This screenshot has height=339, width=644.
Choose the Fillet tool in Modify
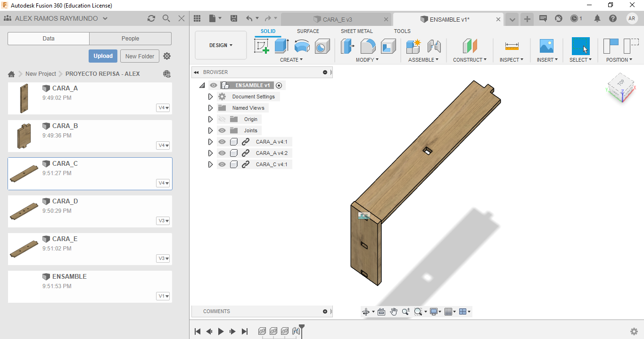[368, 46]
